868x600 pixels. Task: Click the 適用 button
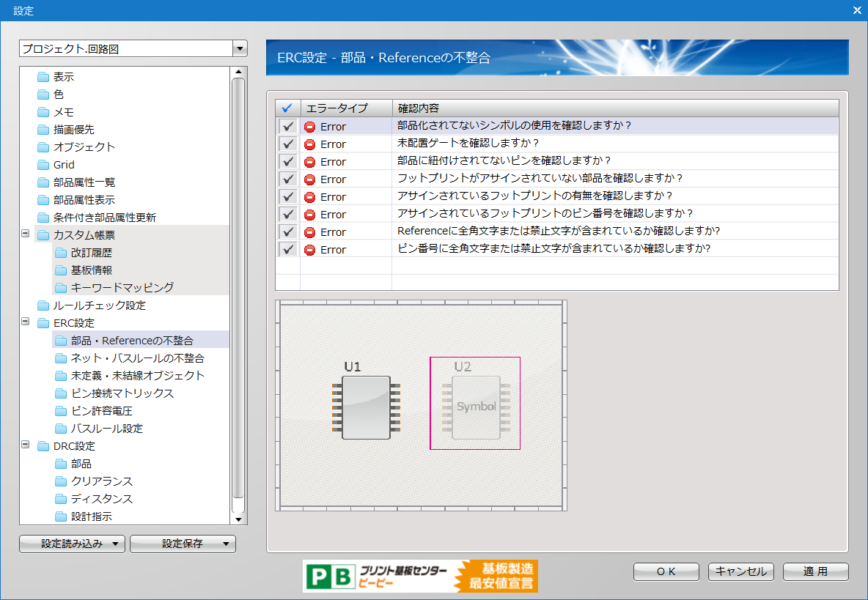pyautogui.click(x=815, y=571)
